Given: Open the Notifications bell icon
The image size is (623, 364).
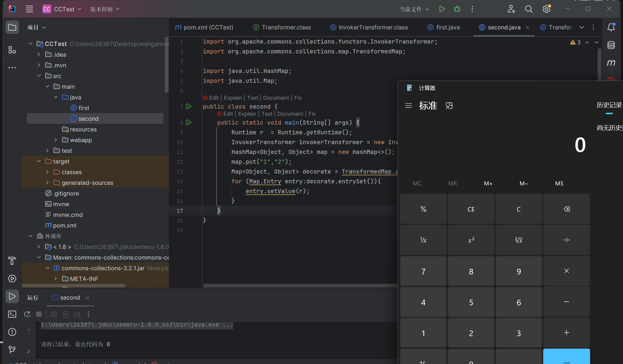Looking at the screenshot, I should [611, 27].
